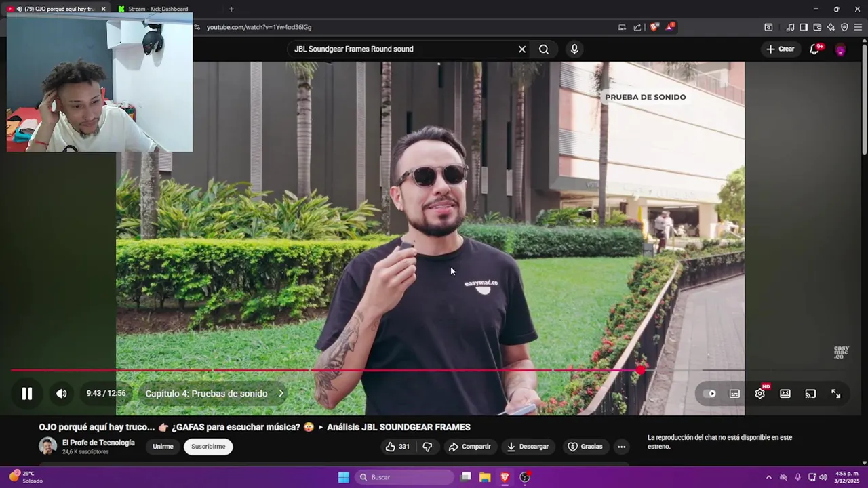868x488 pixels.
Task: Open File Explorer from the taskbar
Action: coord(485,477)
